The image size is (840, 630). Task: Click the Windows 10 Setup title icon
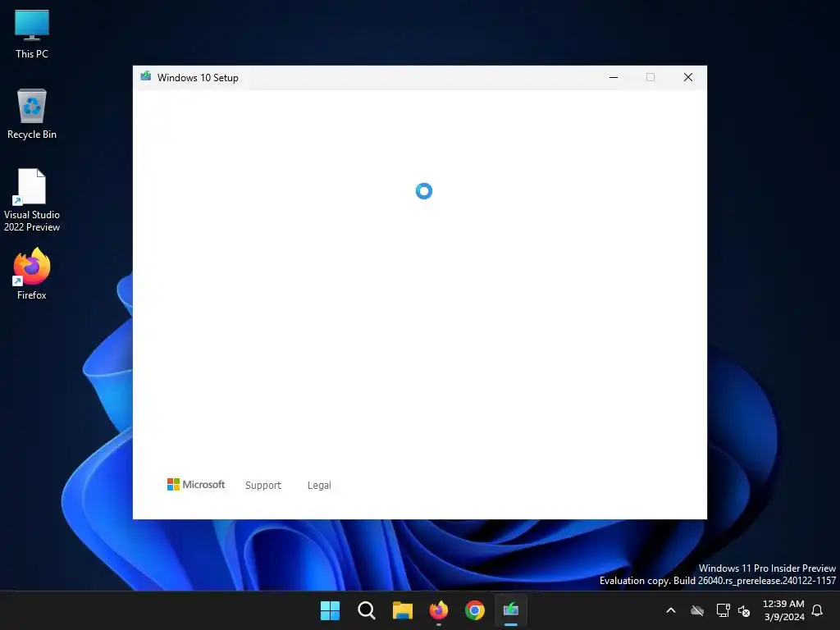point(146,76)
